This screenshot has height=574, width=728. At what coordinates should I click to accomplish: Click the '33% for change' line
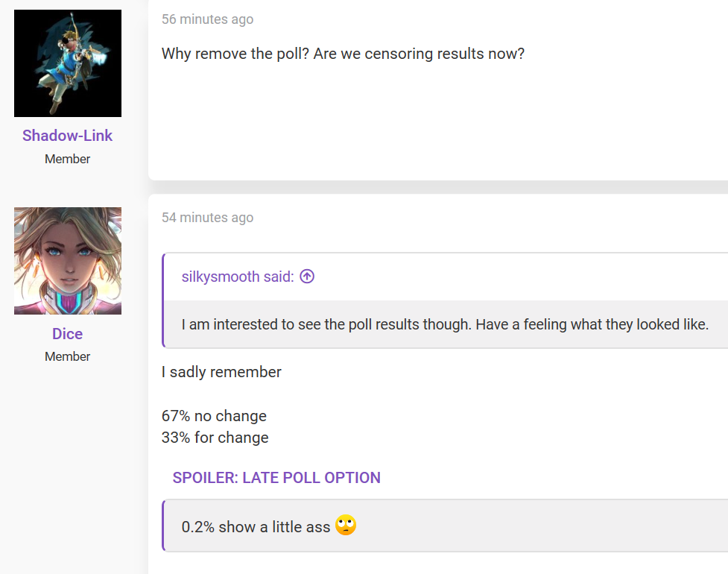tap(215, 438)
